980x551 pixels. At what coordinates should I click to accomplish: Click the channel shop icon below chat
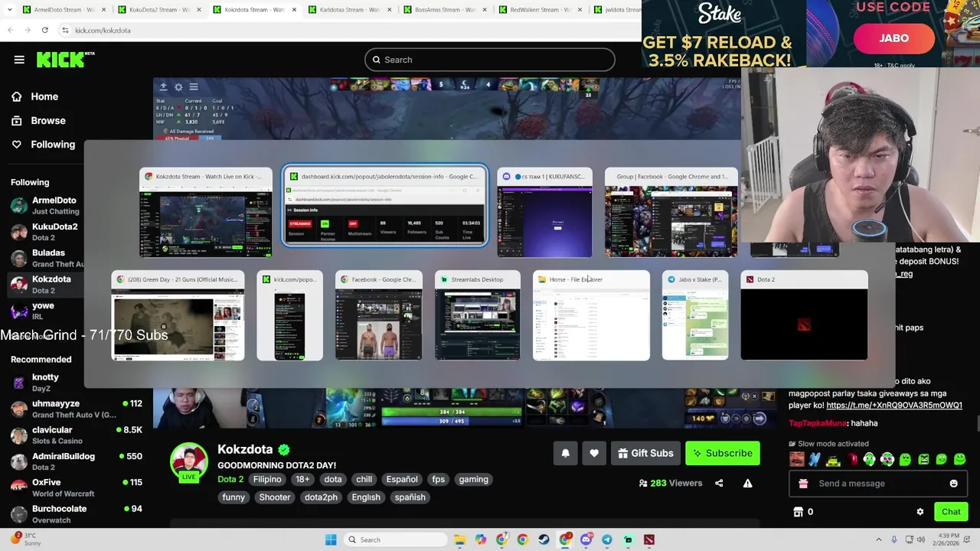[x=798, y=512]
